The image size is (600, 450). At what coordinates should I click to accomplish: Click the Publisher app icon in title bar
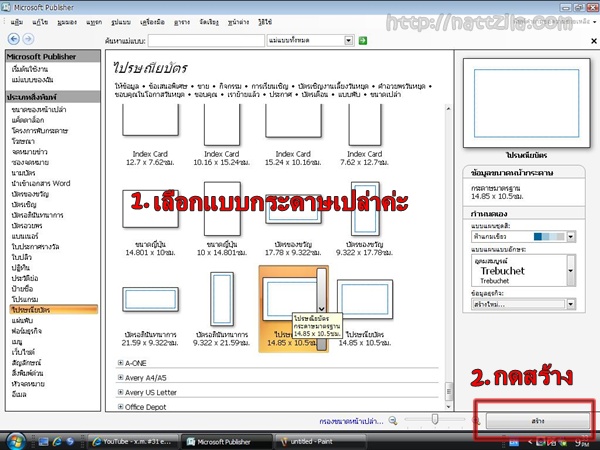tap(6, 7)
